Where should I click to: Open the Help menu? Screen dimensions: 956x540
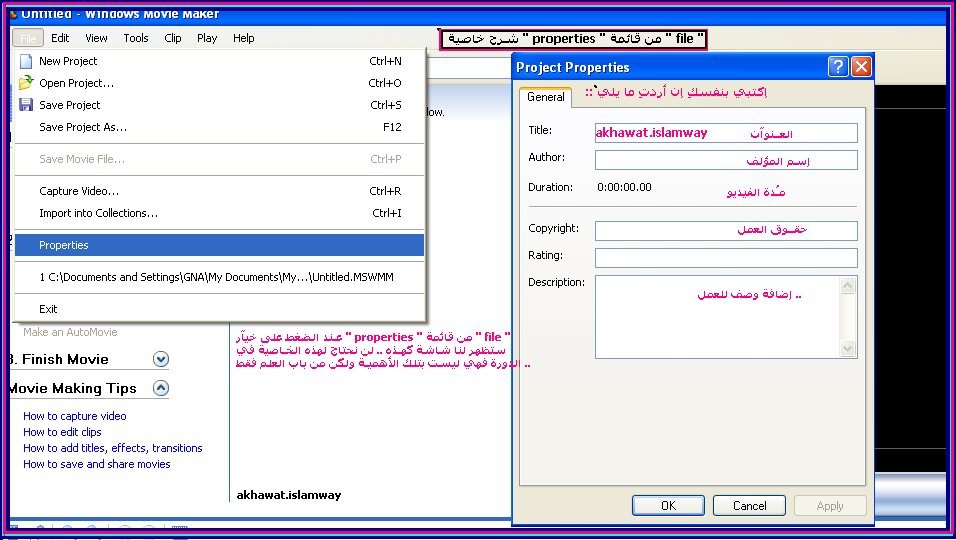click(243, 38)
